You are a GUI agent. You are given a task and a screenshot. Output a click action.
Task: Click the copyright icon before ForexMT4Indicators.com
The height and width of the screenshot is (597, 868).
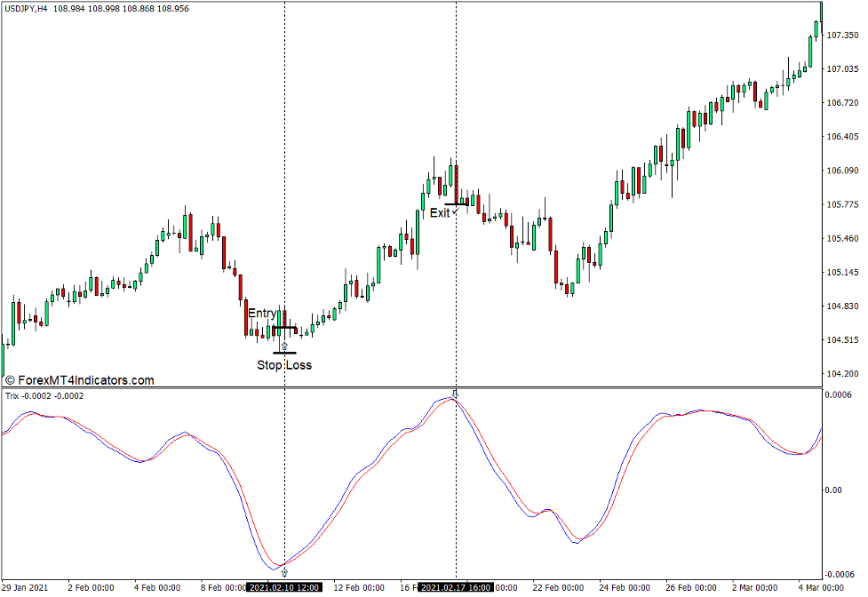[x=11, y=378]
